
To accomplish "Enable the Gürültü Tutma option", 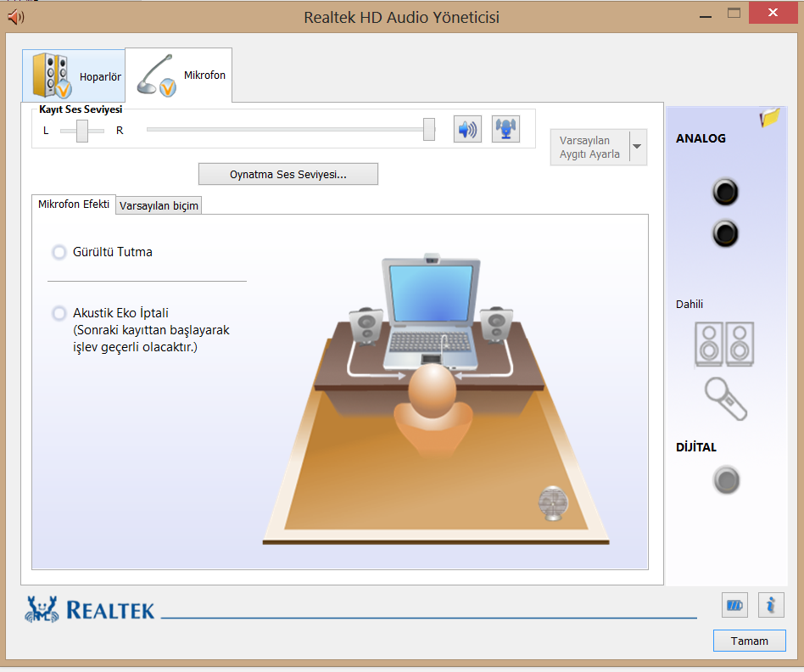I will click(x=59, y=252).
